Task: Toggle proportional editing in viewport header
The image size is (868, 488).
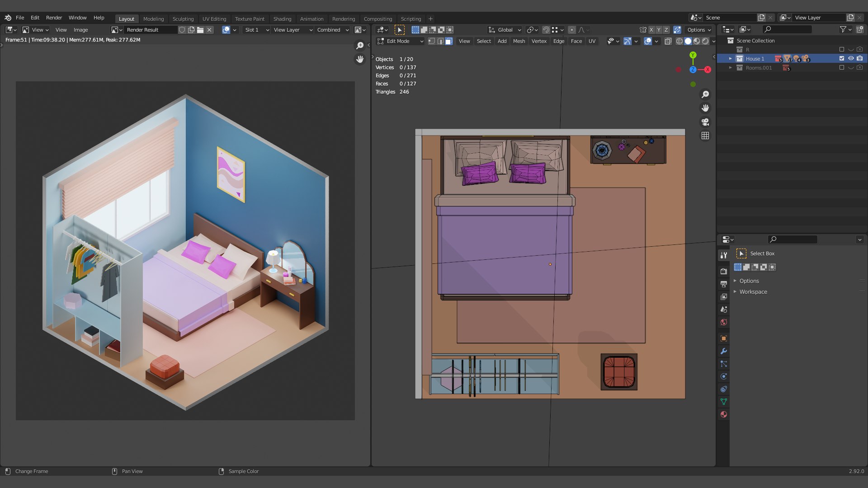Action: tap(572, 30)
